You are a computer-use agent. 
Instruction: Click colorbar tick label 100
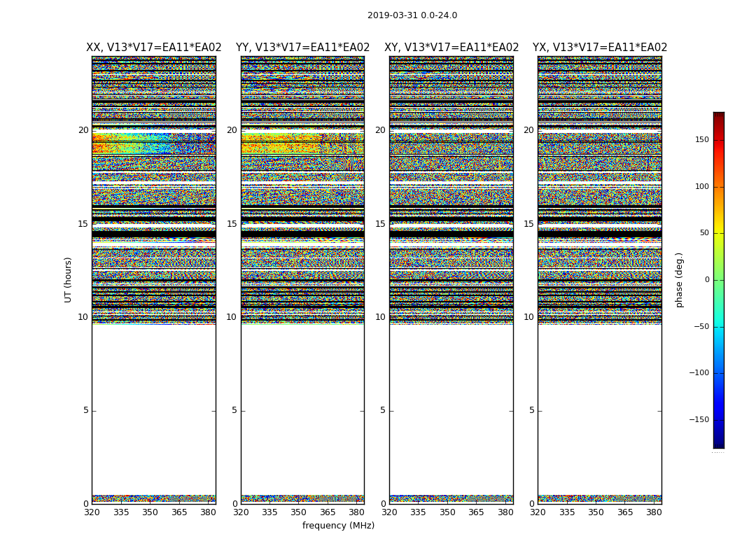701,186
